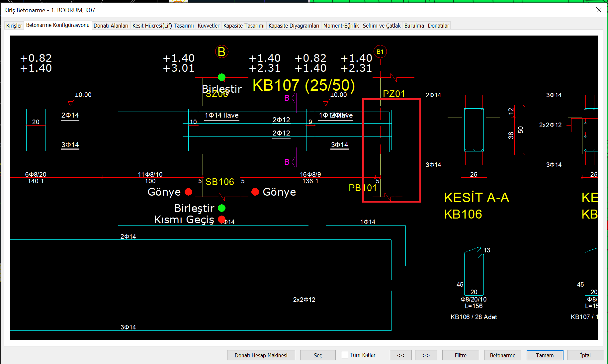Click the Filtre button
This screenshot has width=608, height=364.
[x=461, y=355]
